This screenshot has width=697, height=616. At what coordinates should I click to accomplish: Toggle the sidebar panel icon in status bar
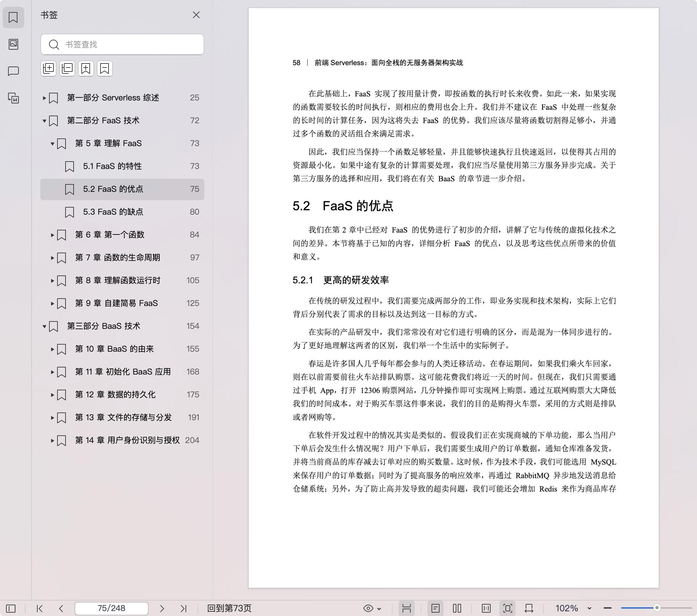click(x=11, y=609)
